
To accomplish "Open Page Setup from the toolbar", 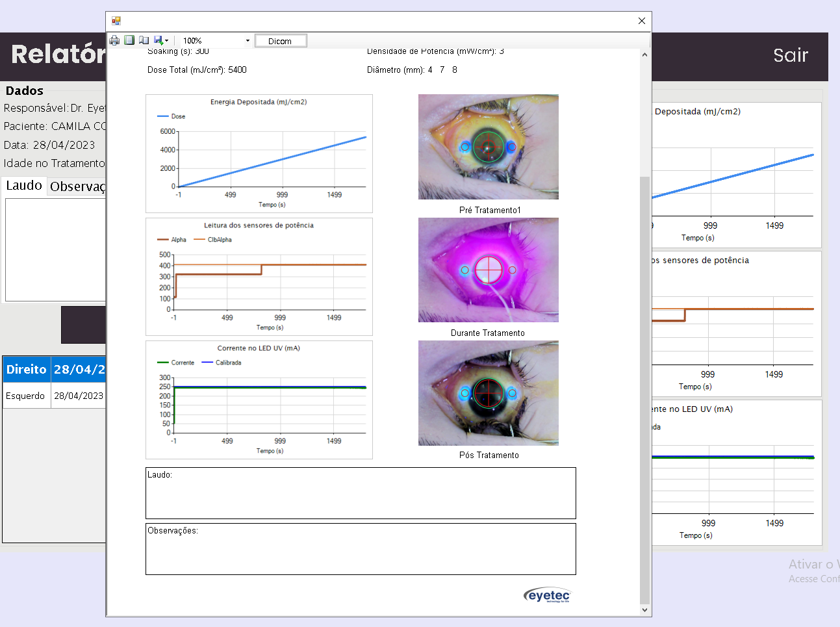I will pyautogui.click(x=144, y=40).
